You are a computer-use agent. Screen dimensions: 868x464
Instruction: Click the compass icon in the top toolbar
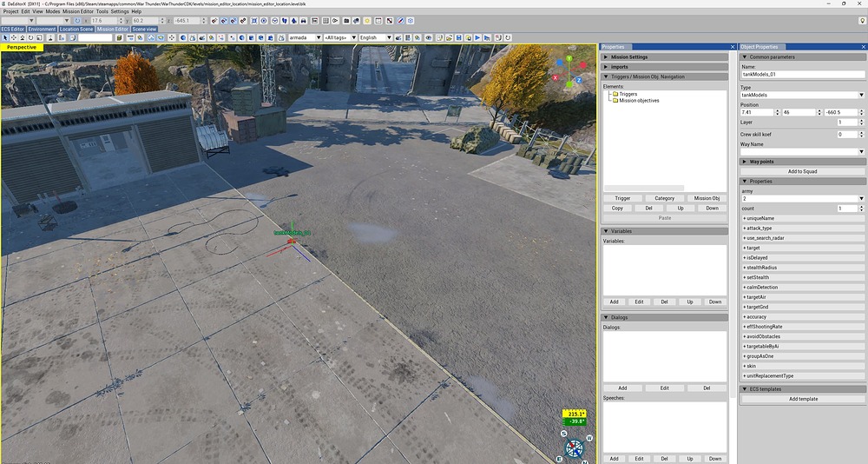pos(401,21)
